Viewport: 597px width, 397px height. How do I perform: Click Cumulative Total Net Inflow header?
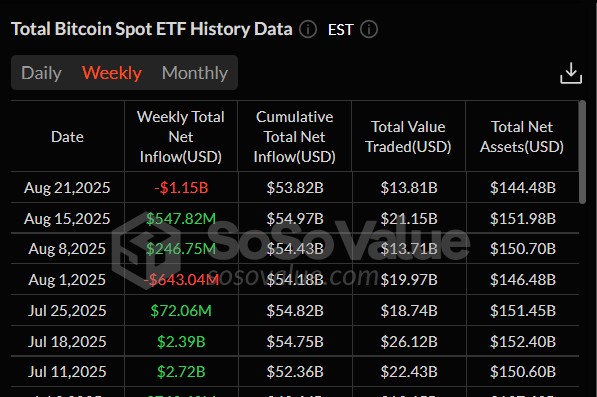click(x=294, y=137)
